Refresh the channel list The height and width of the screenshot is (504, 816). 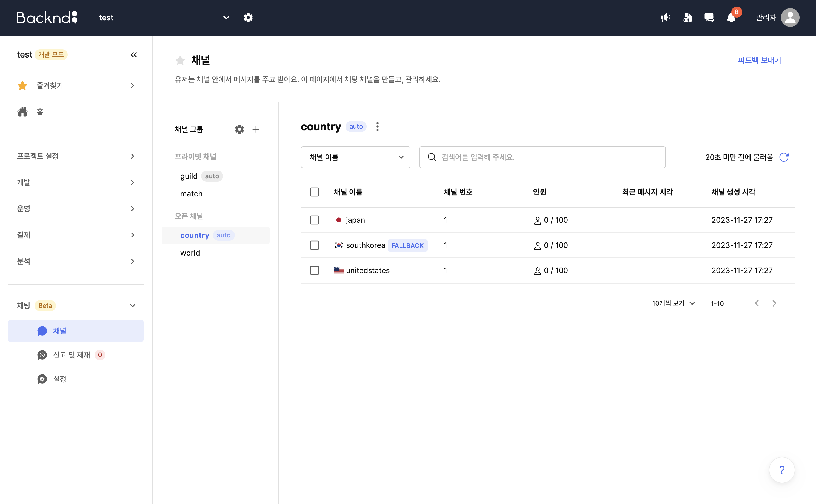pos(784,157)
